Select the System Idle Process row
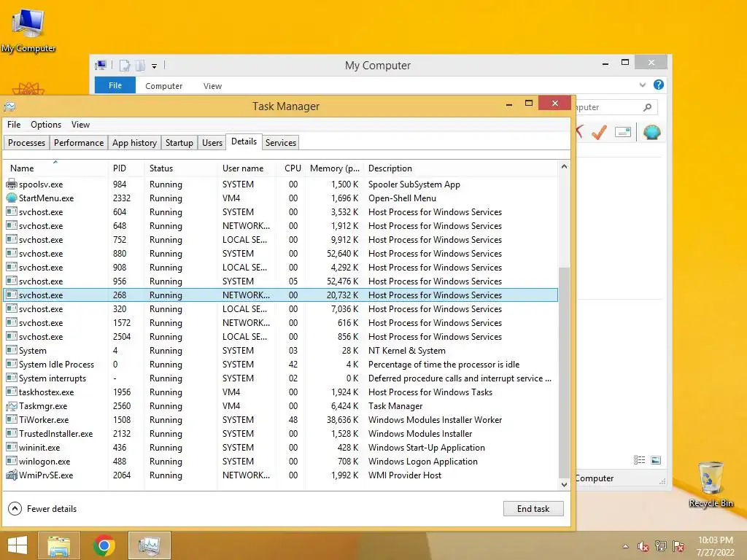 281,365
